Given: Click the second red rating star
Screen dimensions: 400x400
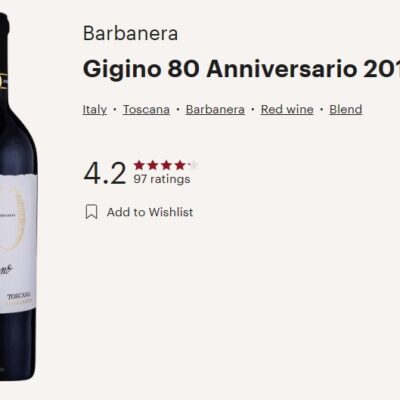Looking at the screenshot, I should [x=152, y=165].
